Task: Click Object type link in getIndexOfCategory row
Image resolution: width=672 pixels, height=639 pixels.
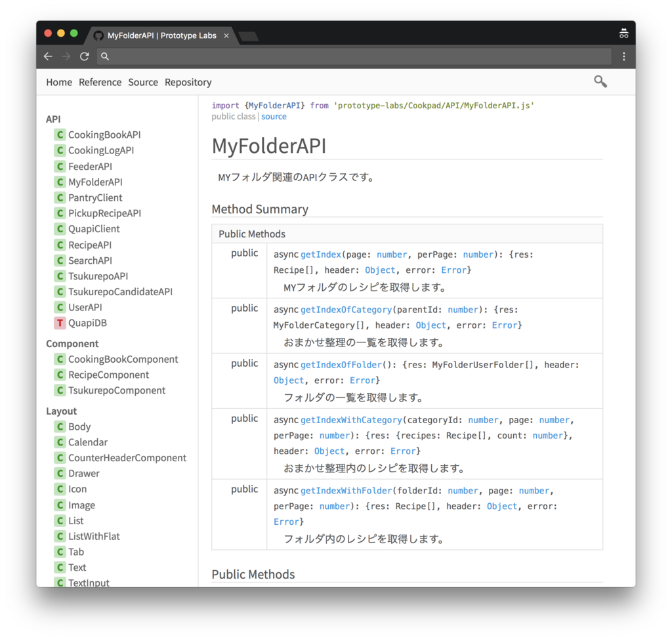Action: [x=430, y=325]
